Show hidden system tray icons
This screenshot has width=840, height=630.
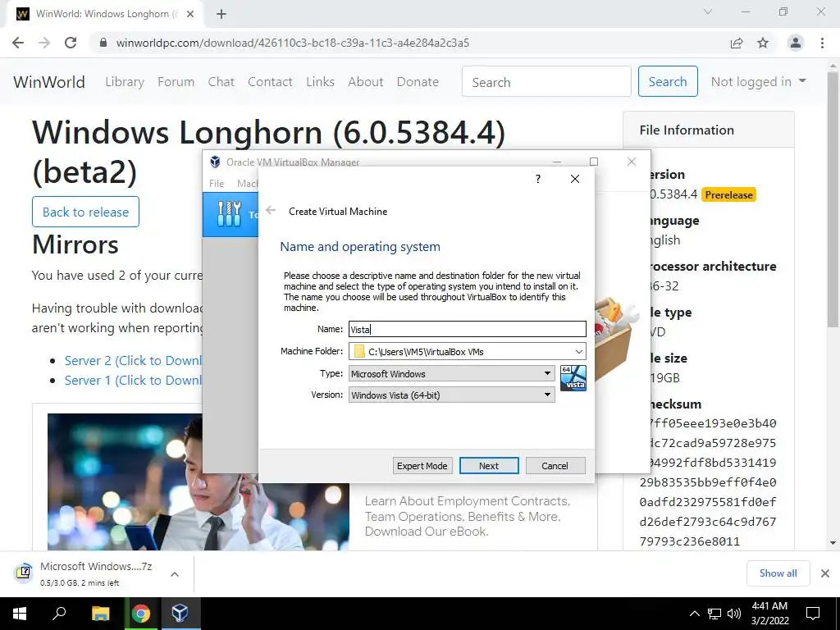click(x=694, y=614)
